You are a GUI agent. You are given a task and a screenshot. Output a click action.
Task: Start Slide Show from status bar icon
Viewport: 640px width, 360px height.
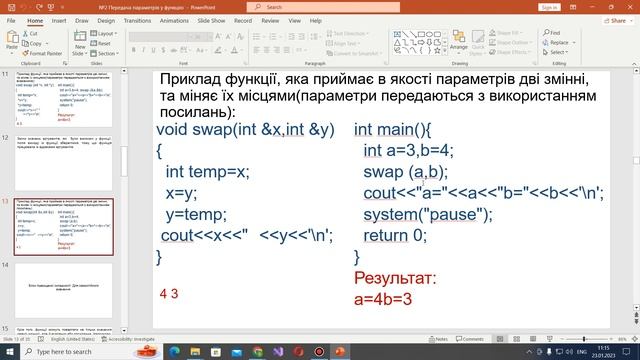tap(549, 339)
